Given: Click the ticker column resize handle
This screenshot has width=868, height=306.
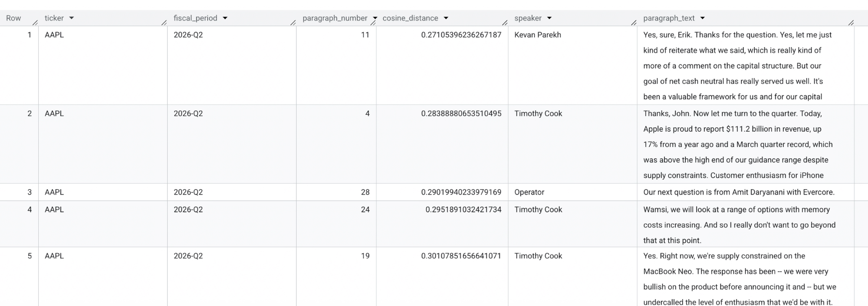Looking at the screenshot, I should point(164,23).
